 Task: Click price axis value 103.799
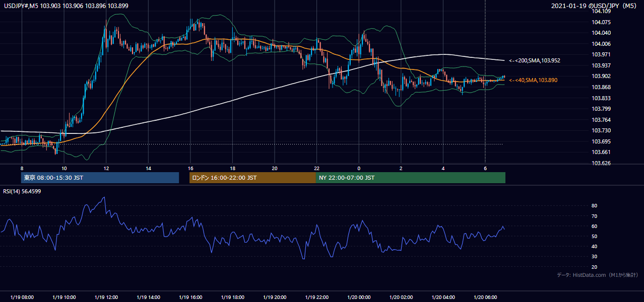[x=602, y=109]
